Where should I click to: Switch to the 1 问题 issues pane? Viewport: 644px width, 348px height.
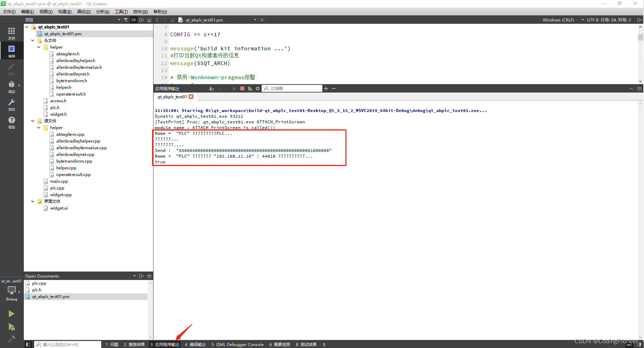tap(112, 344)
